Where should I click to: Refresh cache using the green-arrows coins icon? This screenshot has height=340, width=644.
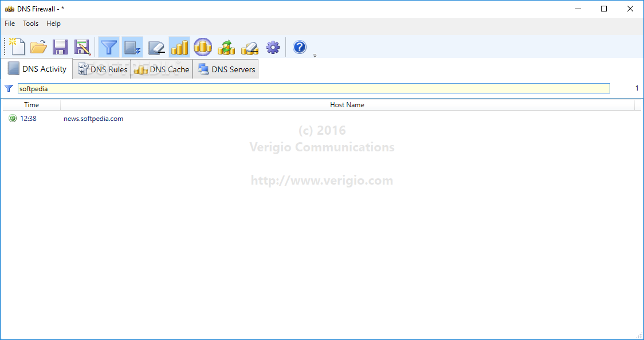click(226, 47)
